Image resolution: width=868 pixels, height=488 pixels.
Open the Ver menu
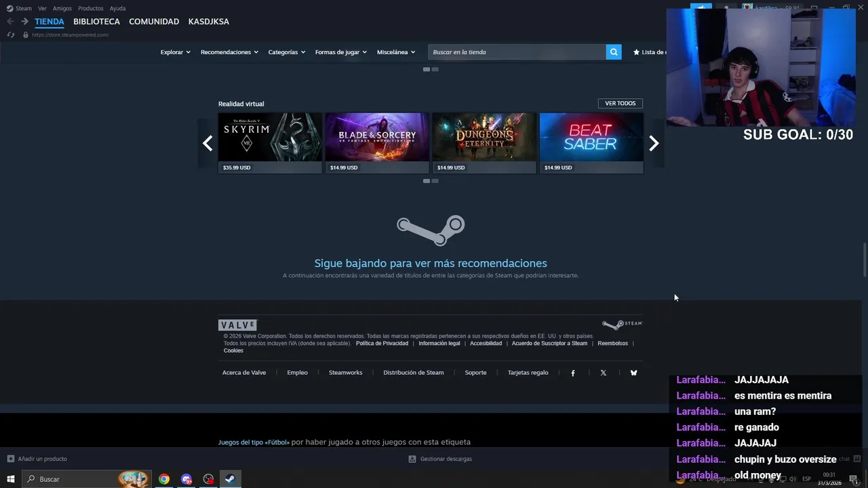click(42, 9)
